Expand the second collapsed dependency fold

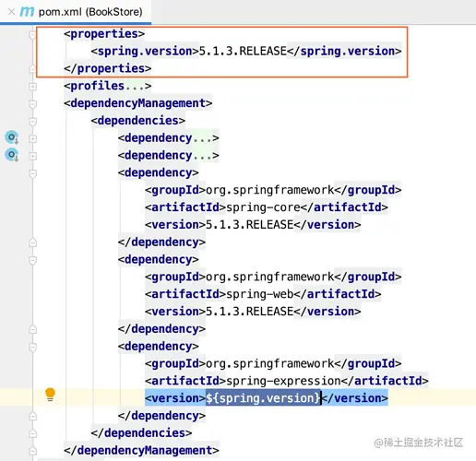click(32, 156)
